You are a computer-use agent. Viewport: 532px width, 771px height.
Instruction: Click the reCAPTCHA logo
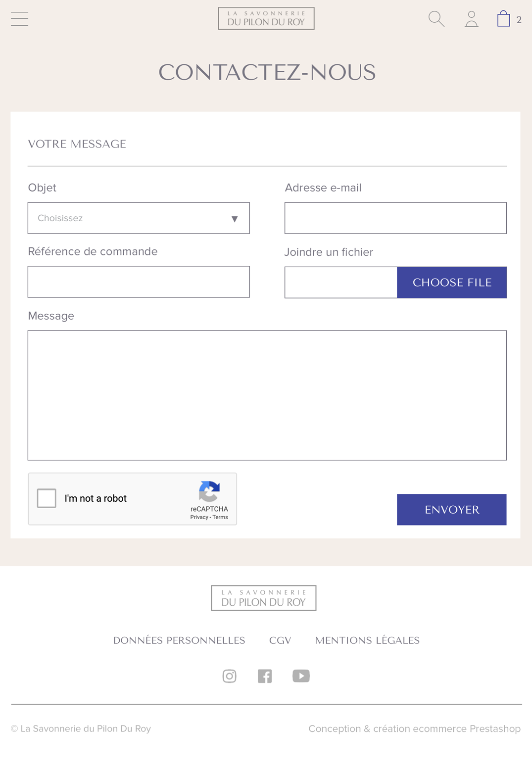click(209, 491)
